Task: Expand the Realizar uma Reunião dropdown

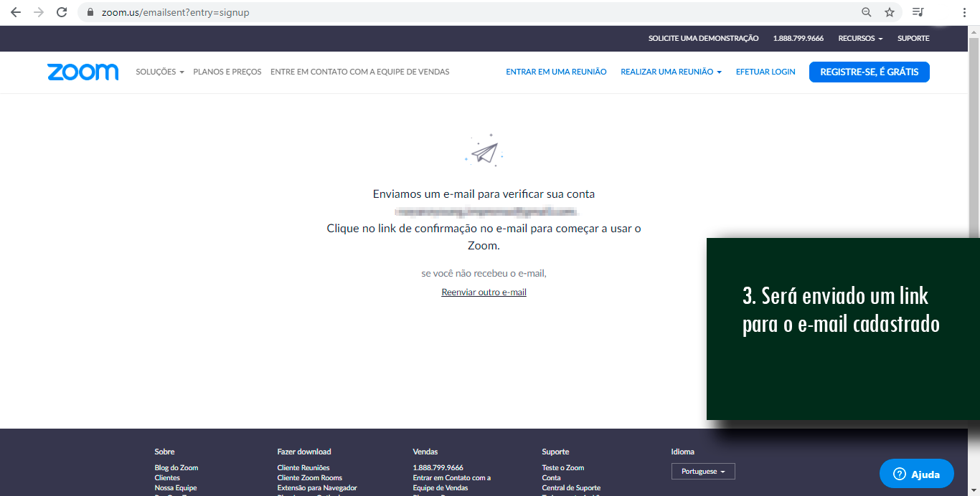Action: coord(671,72)
